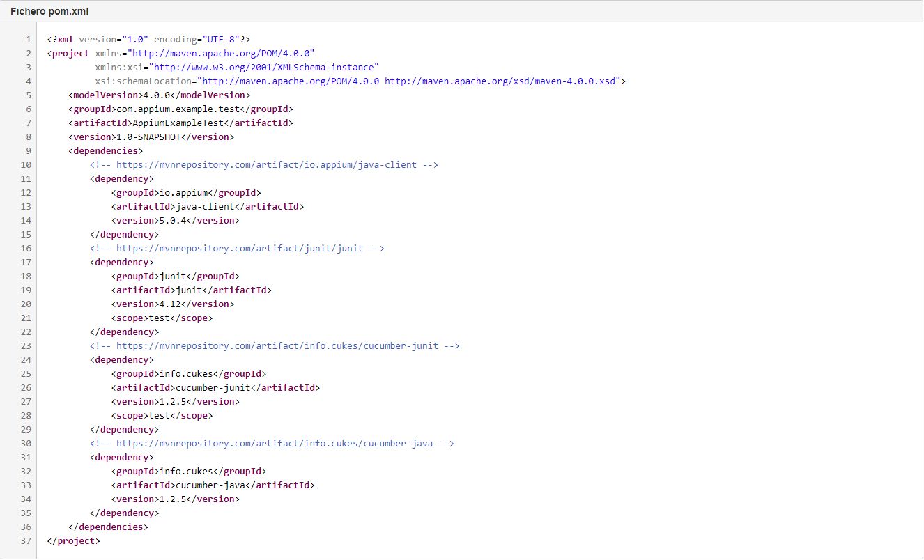Click line number 30 in the gutter

coord(26,443)
